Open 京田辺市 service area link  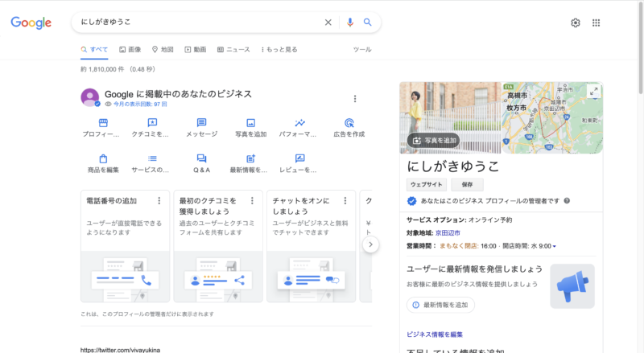pos(448,233)
